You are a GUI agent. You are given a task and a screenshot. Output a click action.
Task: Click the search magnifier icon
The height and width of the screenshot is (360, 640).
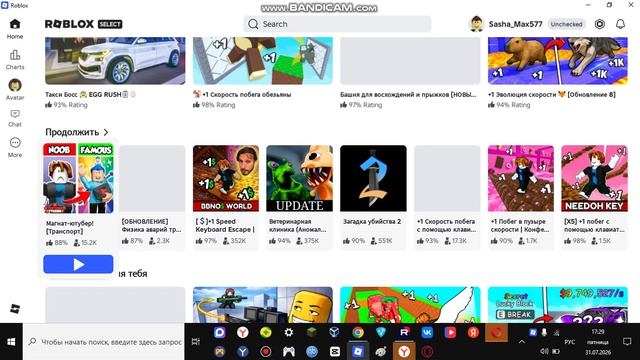tap(253, 24)
